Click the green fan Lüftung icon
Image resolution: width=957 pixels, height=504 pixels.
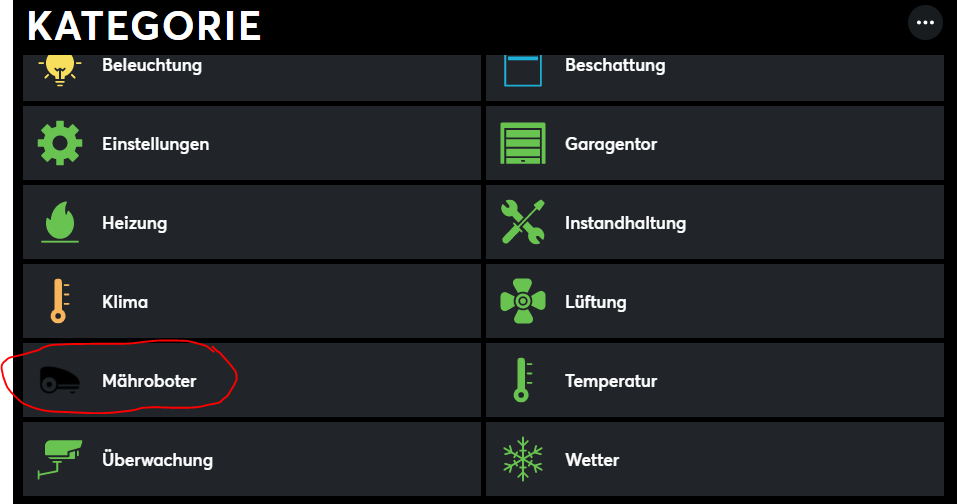(x=522, y=302)
